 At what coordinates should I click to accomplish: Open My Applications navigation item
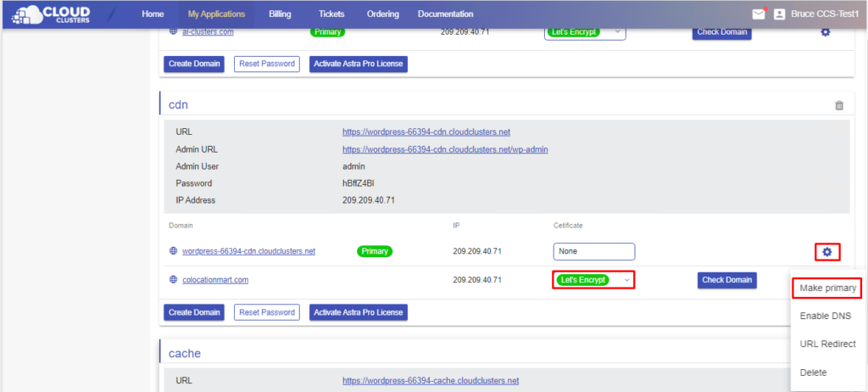pos(216,14)
